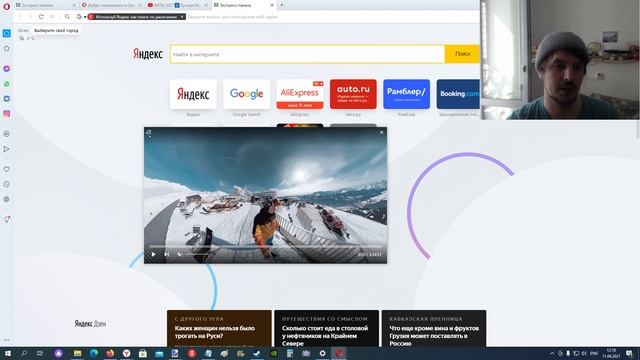Open Steam from taskbar
640x360 pixels.
tap(257, 353)
